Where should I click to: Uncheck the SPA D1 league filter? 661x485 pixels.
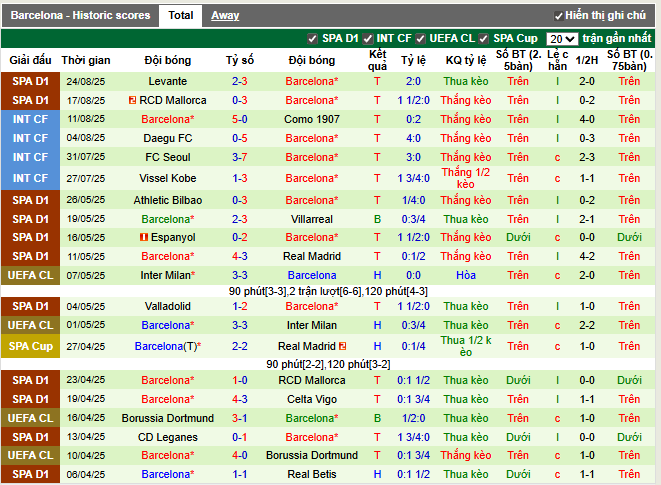click(312, 39)
